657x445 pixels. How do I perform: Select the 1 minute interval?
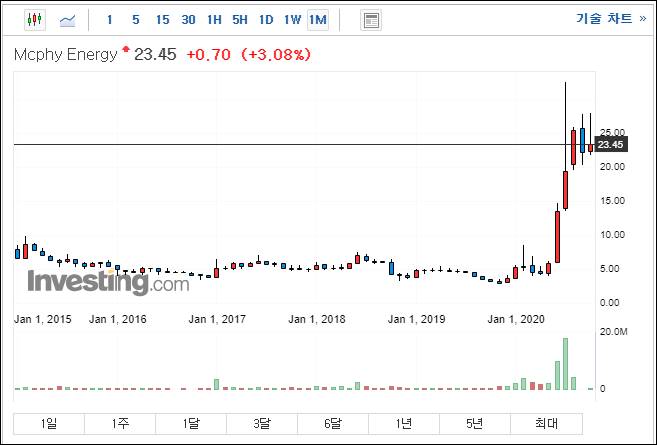[x=109, y=20]
